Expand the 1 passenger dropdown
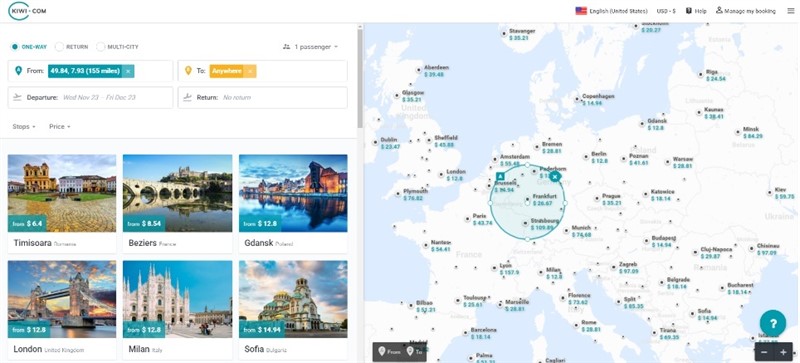800x363 pixels. (310, 46)
